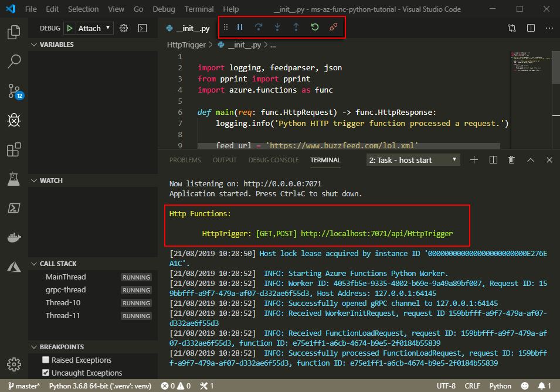Toggle the split editor layout button
This screenshot has height=392, width=560.
point(531,28)
